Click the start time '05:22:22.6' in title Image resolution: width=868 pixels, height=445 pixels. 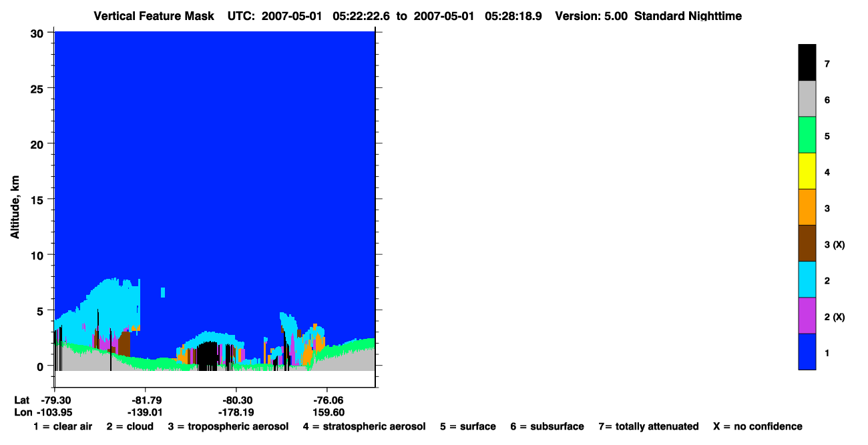(x=361, y=16)
